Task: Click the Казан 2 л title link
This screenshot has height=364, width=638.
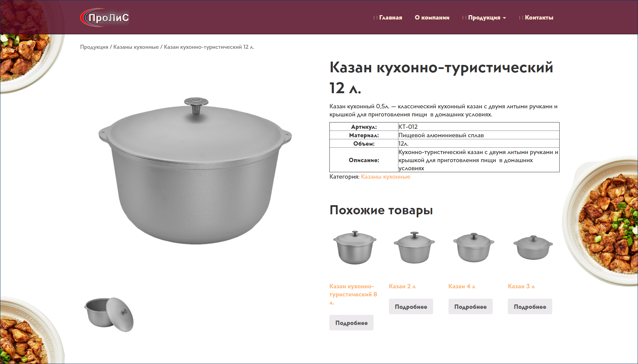Action: [x=402, y=286]
